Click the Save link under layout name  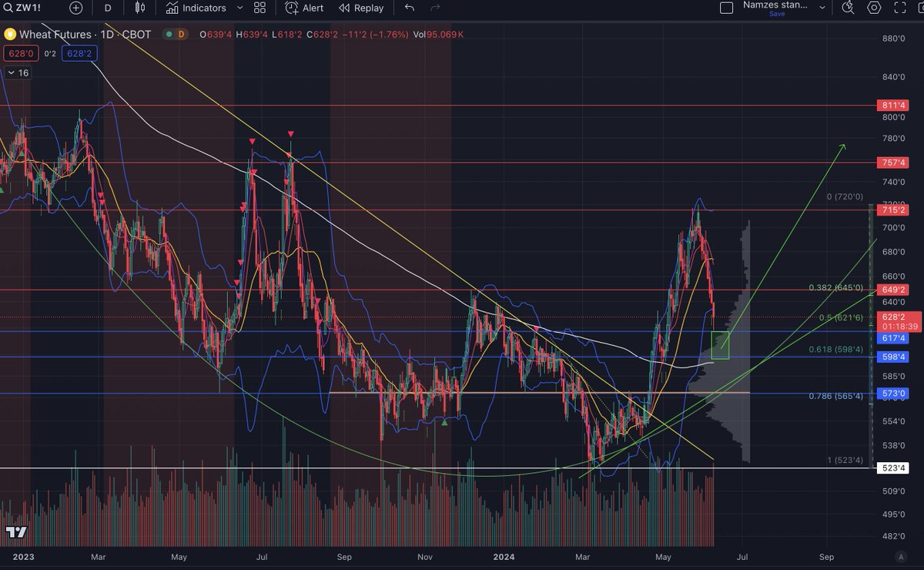(x=777, y=14)
